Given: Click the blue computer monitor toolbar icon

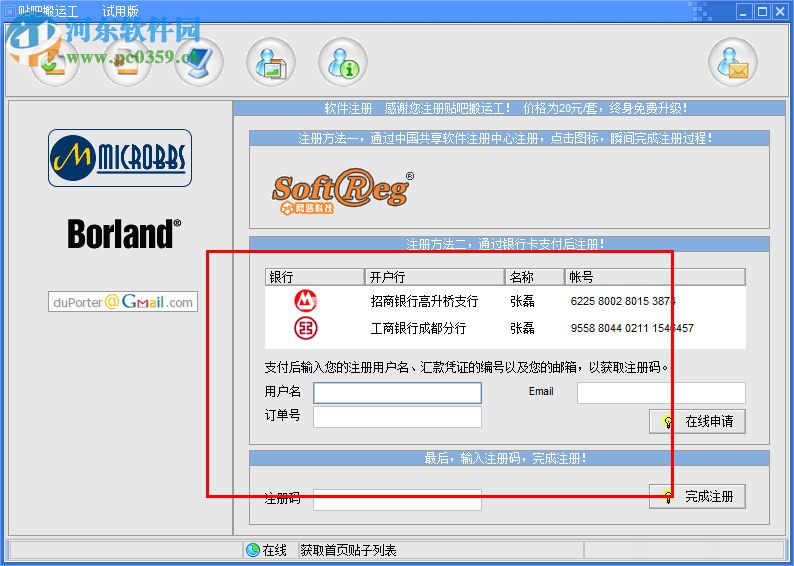Looking at the screenshot, I should coord(198,62).
